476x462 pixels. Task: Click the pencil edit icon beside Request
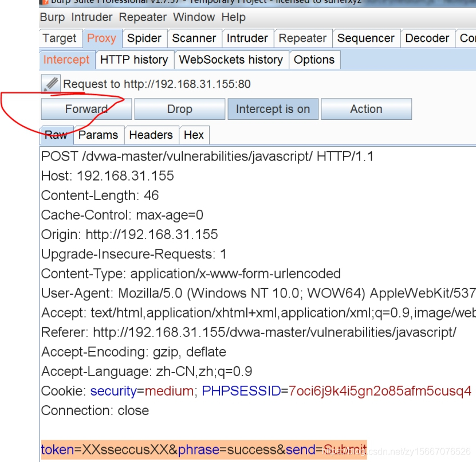coord(51,84)
